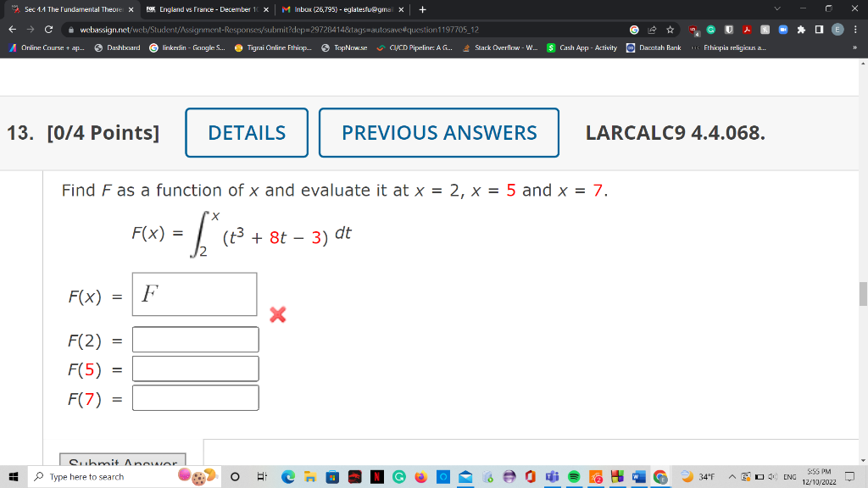Click the DETAILS button

[x=246, y=133]
